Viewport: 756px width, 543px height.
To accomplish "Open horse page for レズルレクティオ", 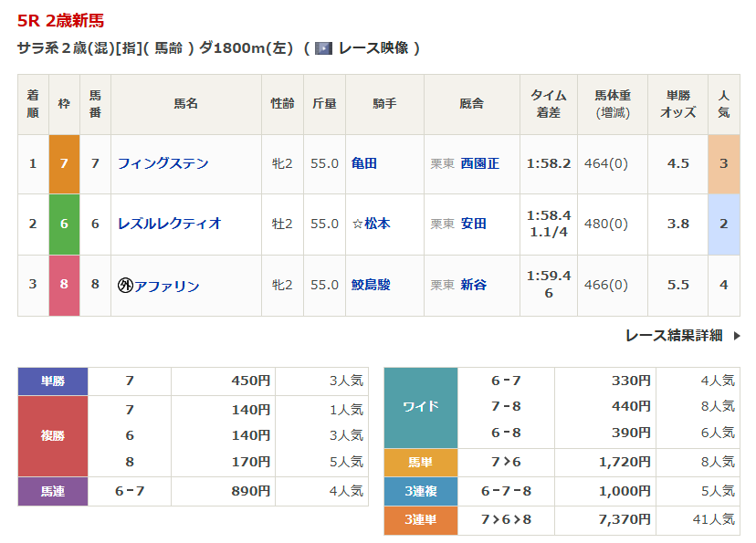I will pos(169,224).
